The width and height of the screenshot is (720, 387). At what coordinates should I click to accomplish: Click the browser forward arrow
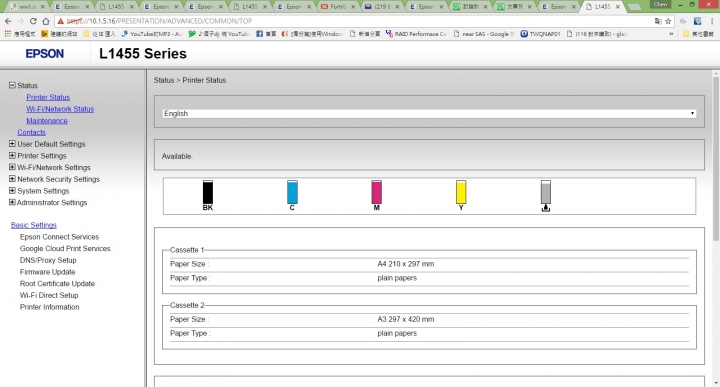tap(20, 21)
